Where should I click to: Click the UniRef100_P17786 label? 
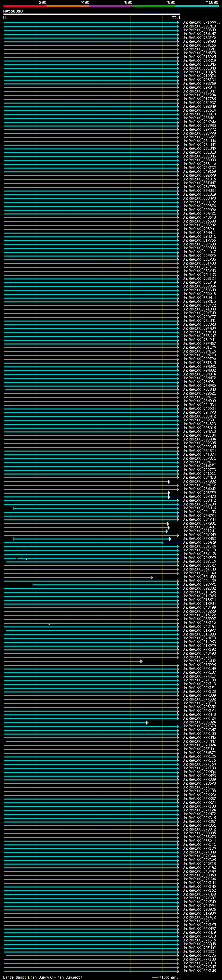click(x=199, y=99)
